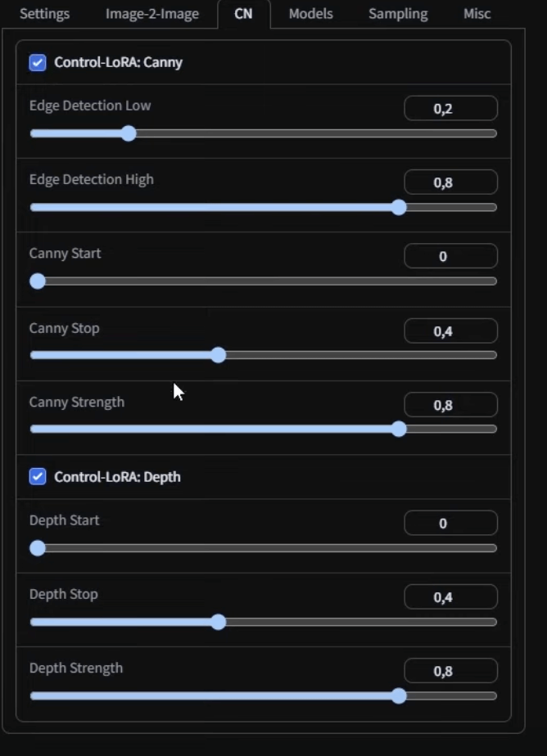Adjust the Edge Detection High slider
Screen dimensions: 547x756
pos(399,208)
